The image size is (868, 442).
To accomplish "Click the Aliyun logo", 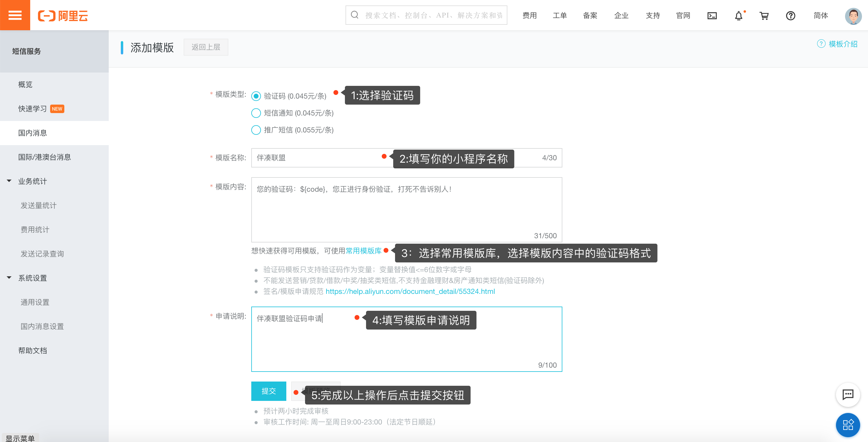I will [x=63, y=15].
